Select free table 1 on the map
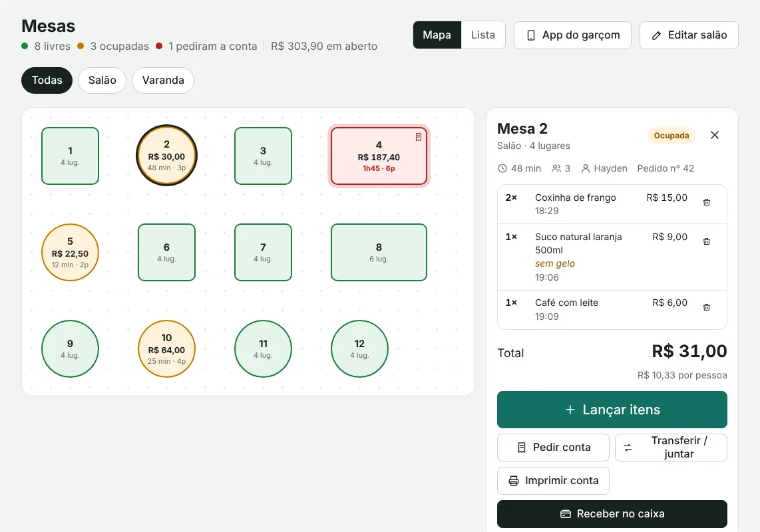The height and width of the screenshot is (532, 760). click(x=71, y=156)
